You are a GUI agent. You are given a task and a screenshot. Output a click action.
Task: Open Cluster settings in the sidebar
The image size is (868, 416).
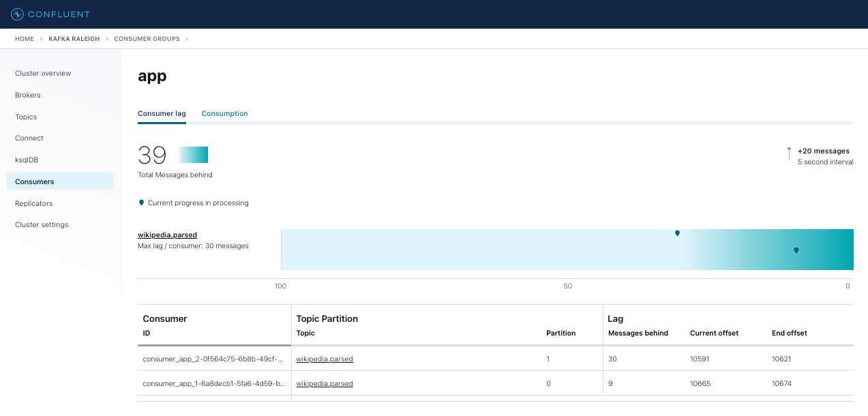click(x=42, y=224)
